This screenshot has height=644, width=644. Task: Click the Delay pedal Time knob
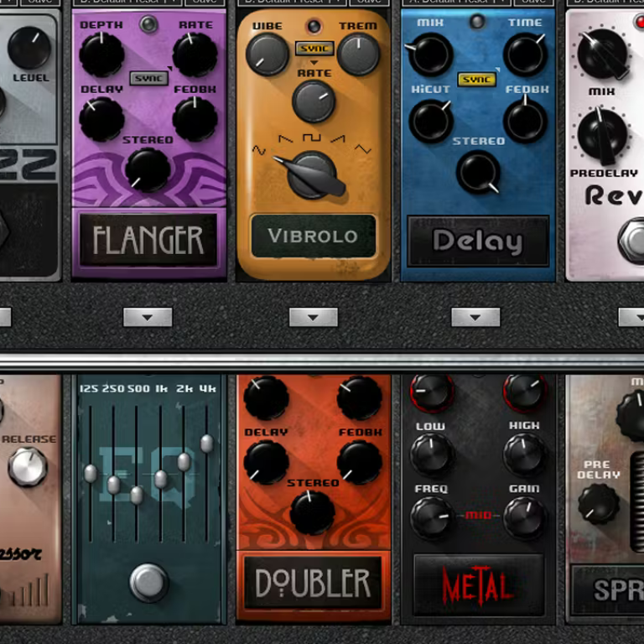526,55
